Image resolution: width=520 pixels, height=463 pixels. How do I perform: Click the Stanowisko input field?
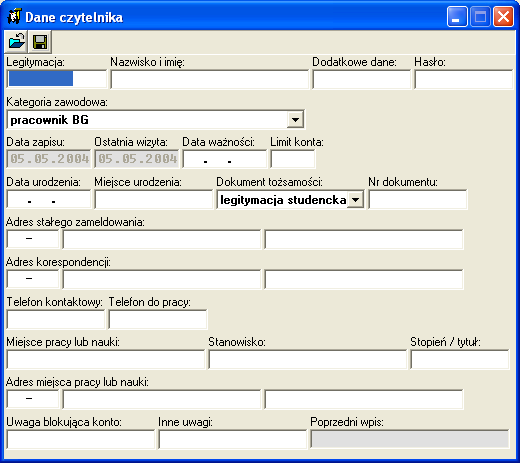(308, 359)
